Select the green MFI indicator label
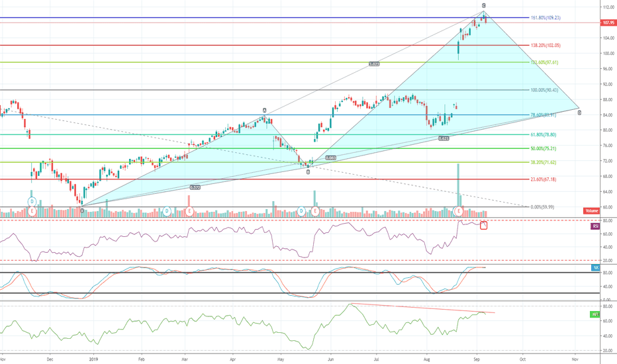This screenshot has height=364, width=617. (x=595, y=314)
